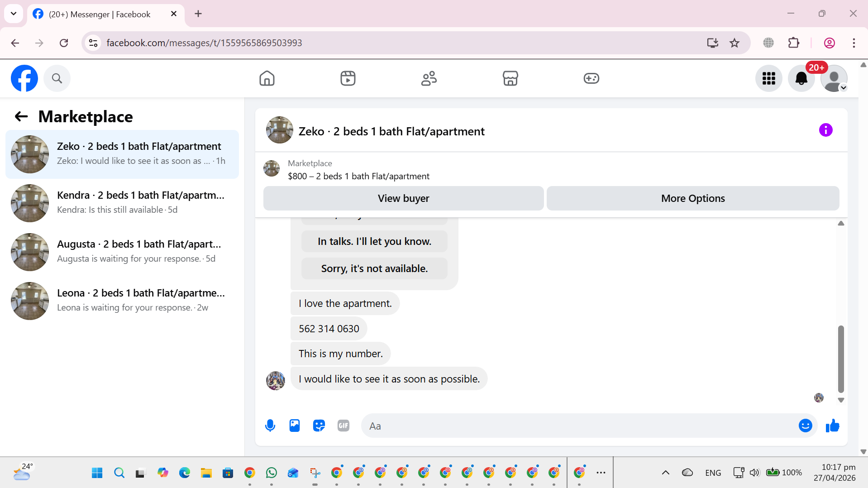
Task: Bookmark this page with the star
Action: (x=734, y=43)
